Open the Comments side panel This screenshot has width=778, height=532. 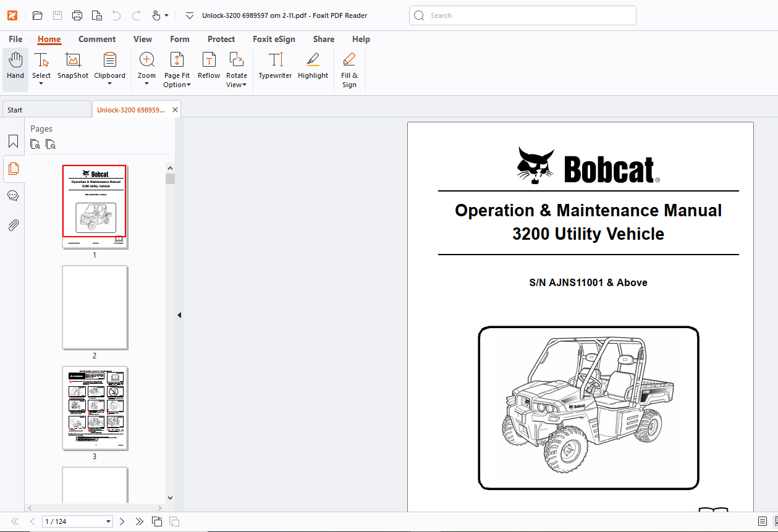[x=13, y=196]
